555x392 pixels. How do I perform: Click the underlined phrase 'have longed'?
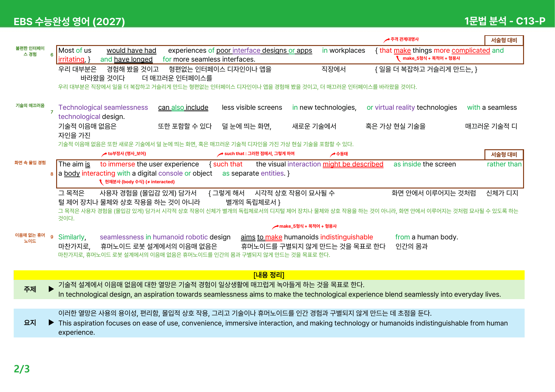click(x=133, y=59)
